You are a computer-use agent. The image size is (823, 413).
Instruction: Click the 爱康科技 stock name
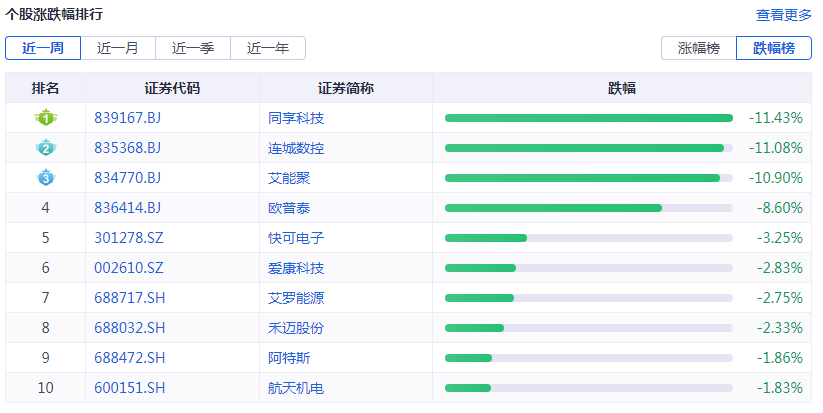click(x=296, y=268)
